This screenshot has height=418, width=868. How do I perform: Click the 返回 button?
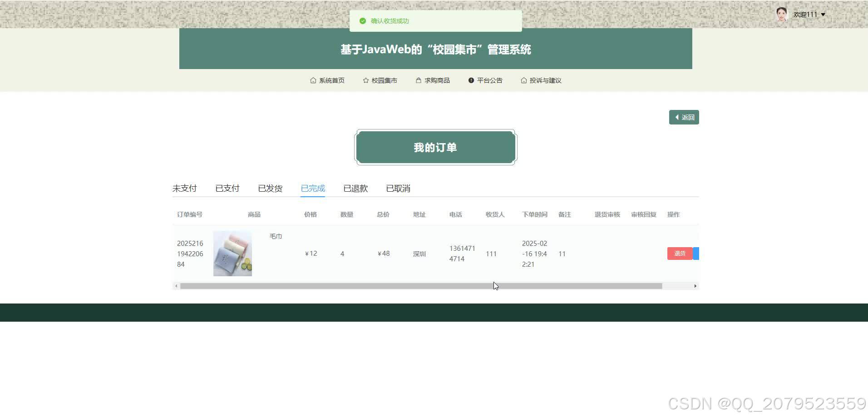coord(684,117)
